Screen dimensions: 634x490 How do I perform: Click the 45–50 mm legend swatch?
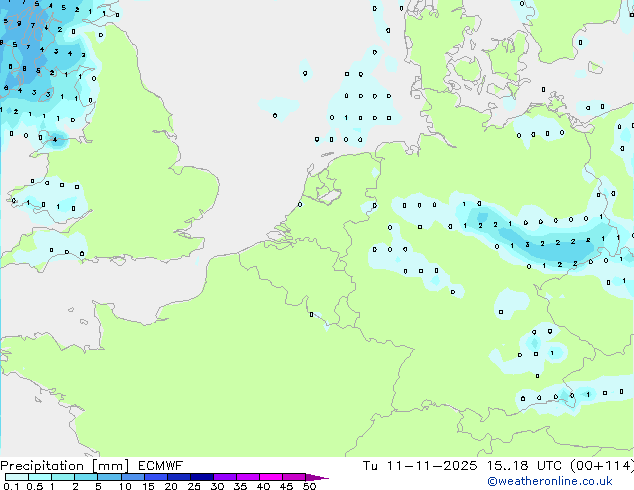pyautogui.click(x=294, y=477)
